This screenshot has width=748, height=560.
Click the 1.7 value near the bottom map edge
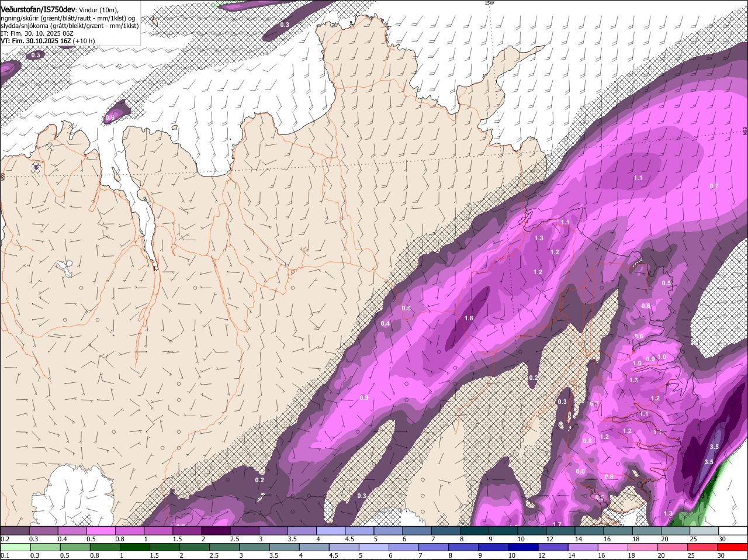click(557, 524)
